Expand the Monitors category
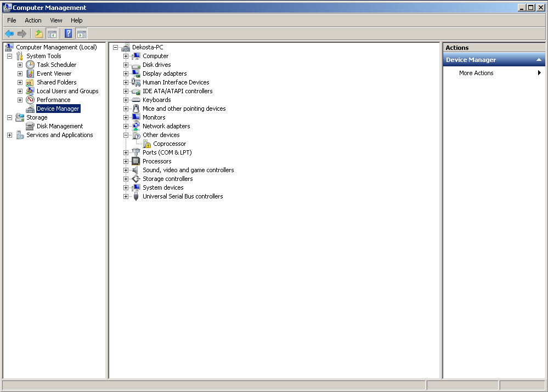 point(126,117)
